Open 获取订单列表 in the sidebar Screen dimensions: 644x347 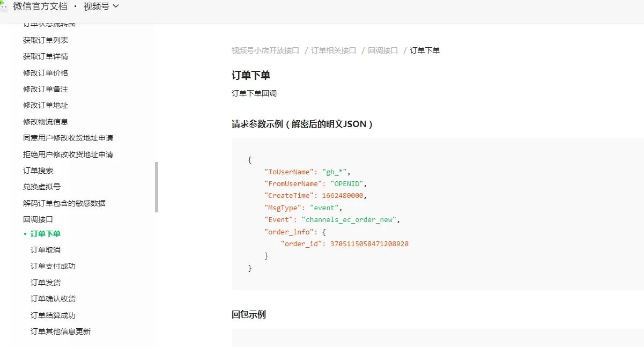(x=46, y=40)
